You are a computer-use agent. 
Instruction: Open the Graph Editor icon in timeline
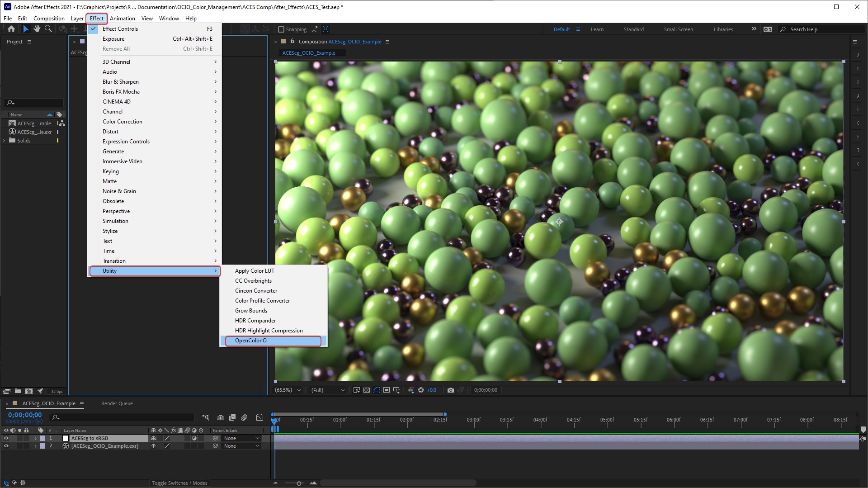259,417
